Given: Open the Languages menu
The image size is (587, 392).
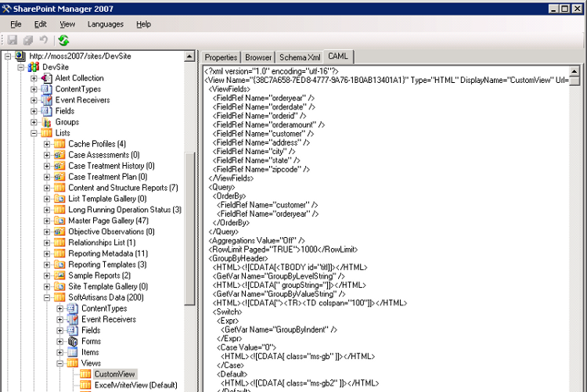Looking at the screenshot, I should pyautogui.click(x=106, y=24).
